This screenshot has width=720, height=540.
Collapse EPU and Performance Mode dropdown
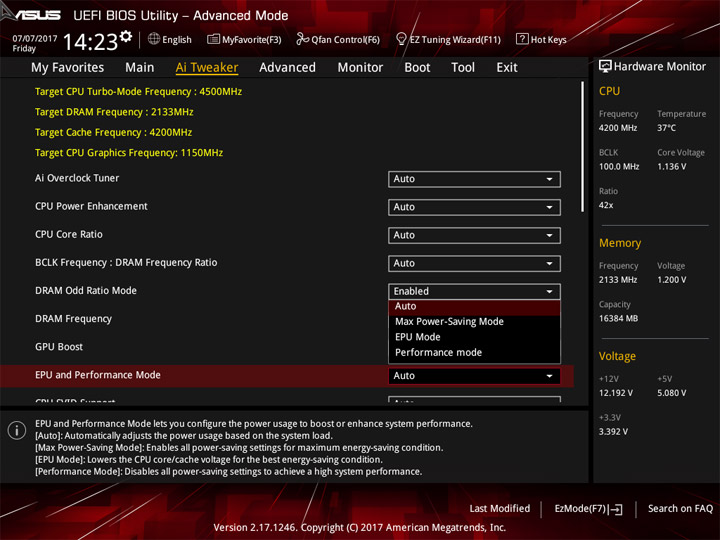(474, 376)
